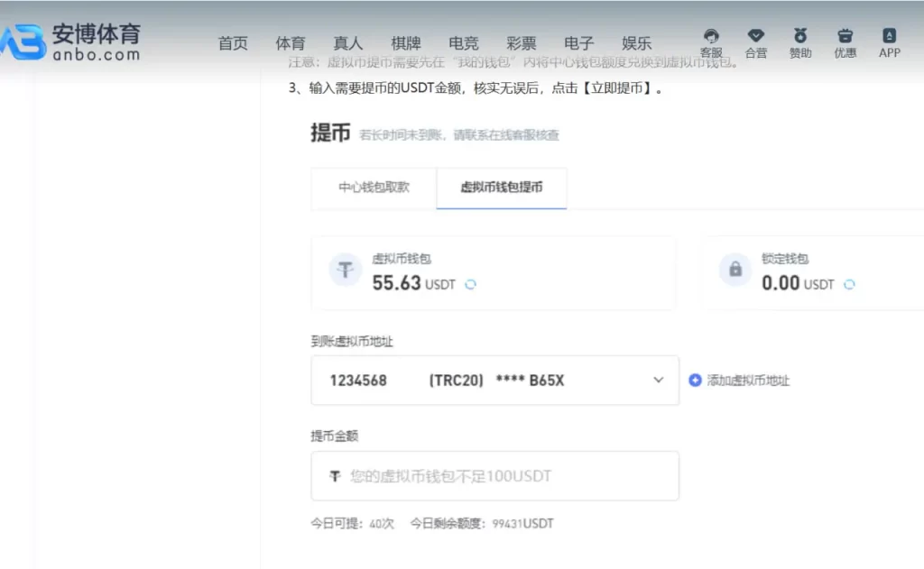
Task: Click the 彩票 menu item
Action: tap(522, 43)
